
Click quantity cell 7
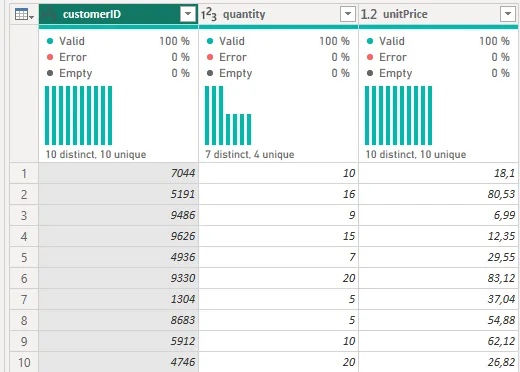278,257
